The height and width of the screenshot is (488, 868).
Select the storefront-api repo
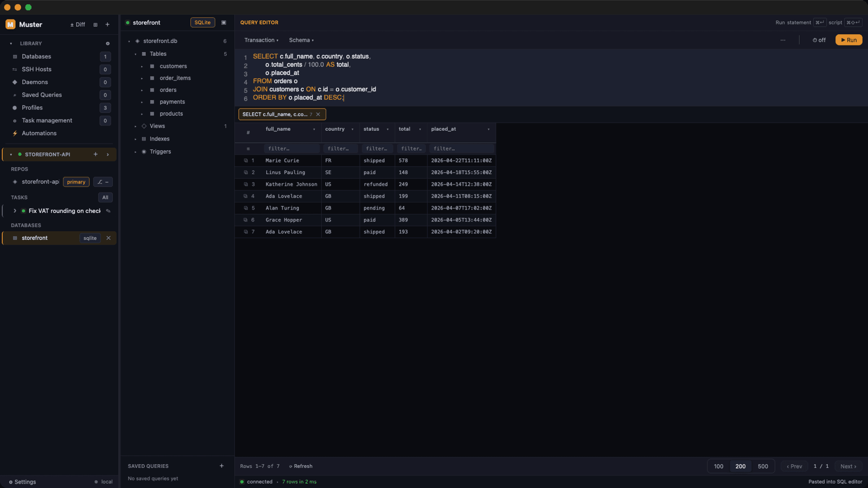coord(40,182)
